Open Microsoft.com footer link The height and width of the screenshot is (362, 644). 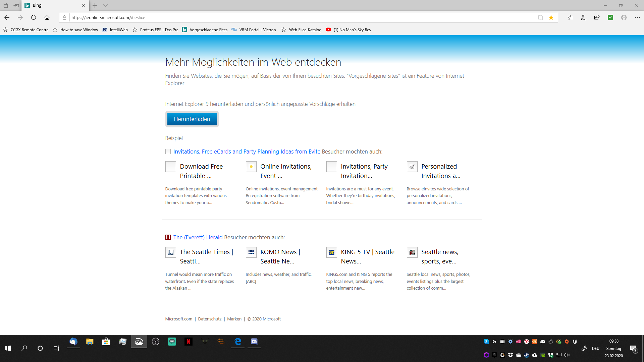point(179,319)
